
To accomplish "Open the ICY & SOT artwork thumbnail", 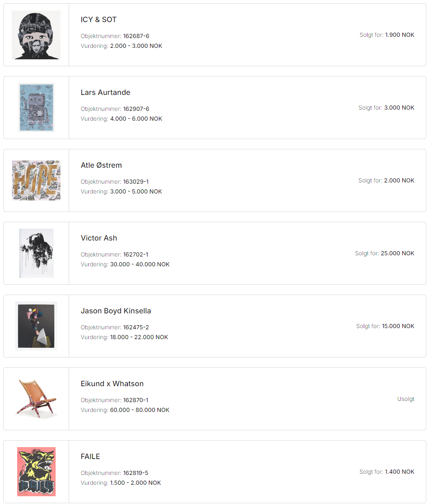I will tap(36, 35).
